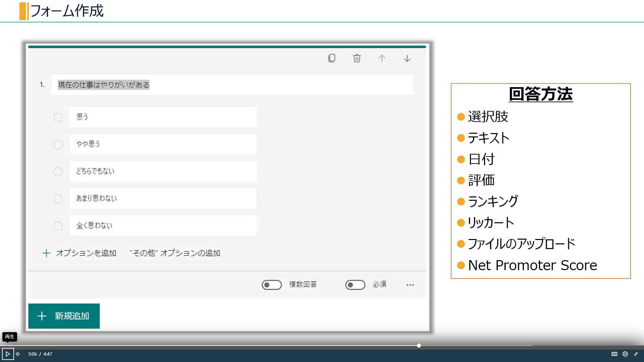Viewport: 644px width, 362px height.
Task: Open the video player settings gear
Action: tap(625, 354)
